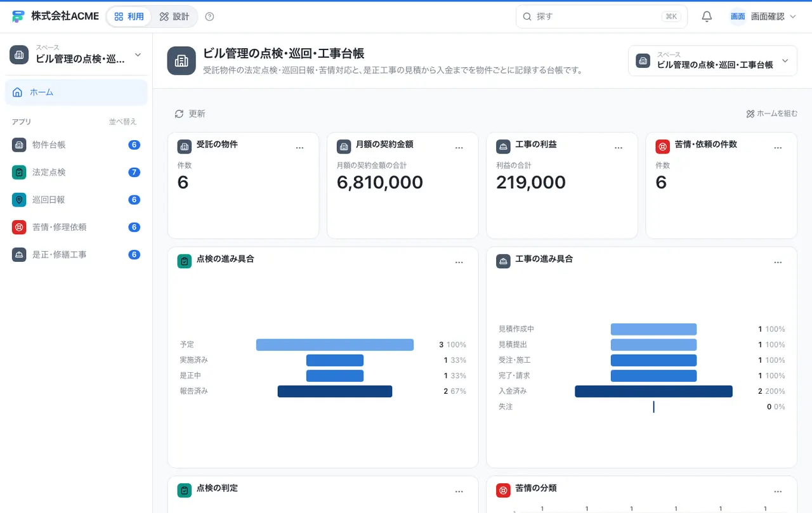Open the 法定点検 app
Screen dimensions: 812x513
pos(76,172)
